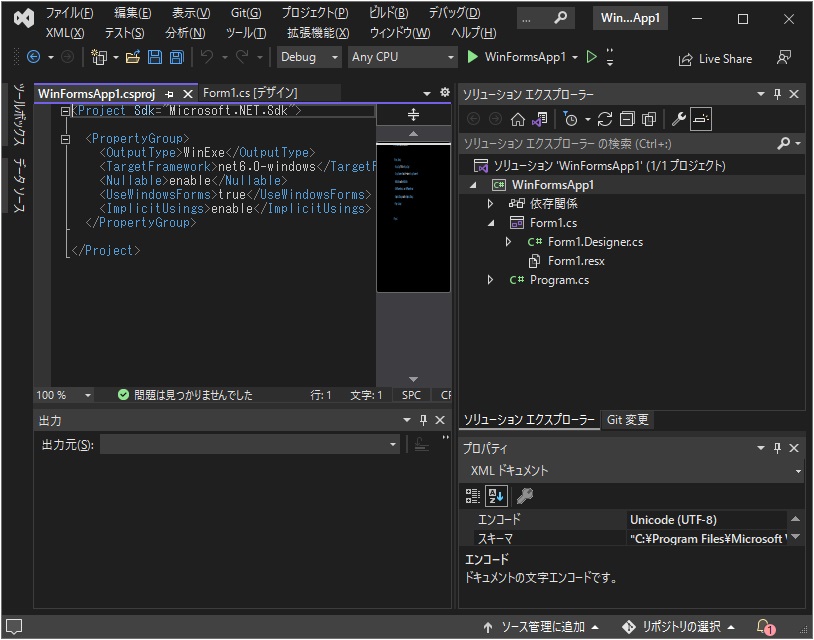Click the collapse all icon in Solution Explorer
Viewport: 814px width, 640px height.
[x=627, y=119]
